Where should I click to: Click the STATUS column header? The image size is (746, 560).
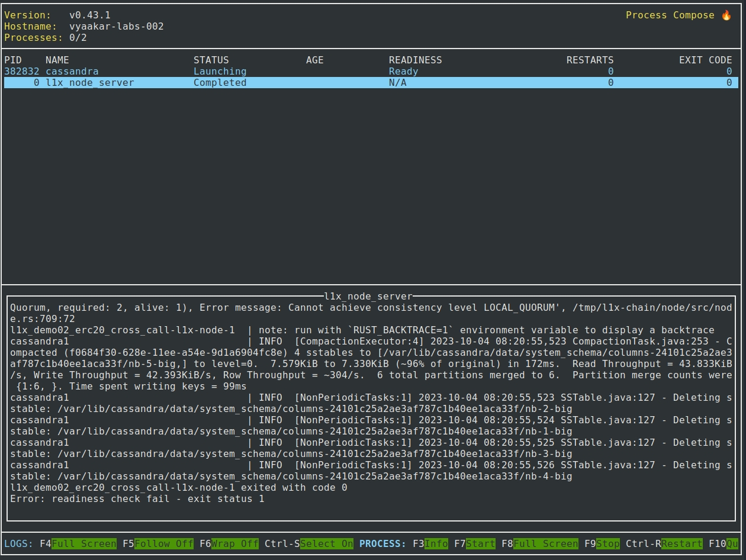tap(211, 60)
